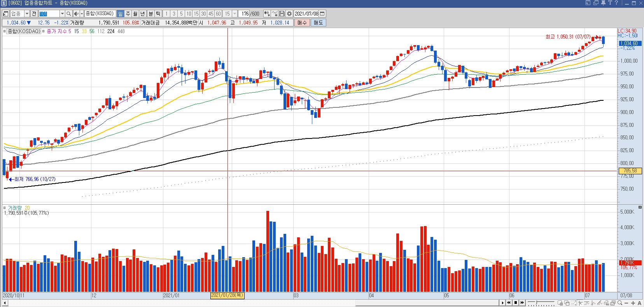
Task: Select the 분 (minute) period toggle
Action: point(151,14)
